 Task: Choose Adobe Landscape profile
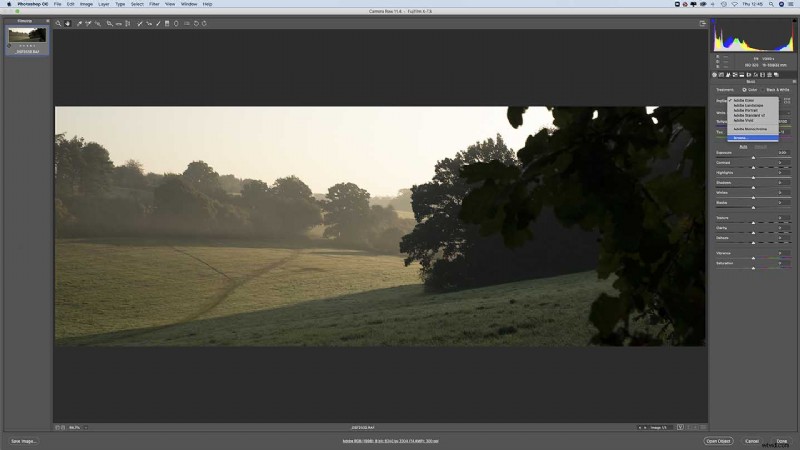[x=753, y=106]
